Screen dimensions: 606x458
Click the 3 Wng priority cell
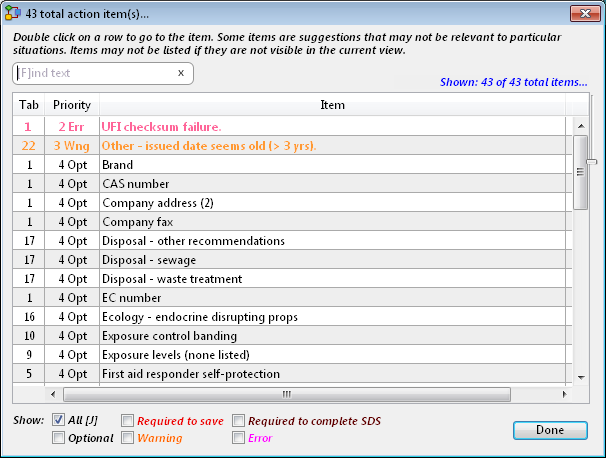coord(72,145)
